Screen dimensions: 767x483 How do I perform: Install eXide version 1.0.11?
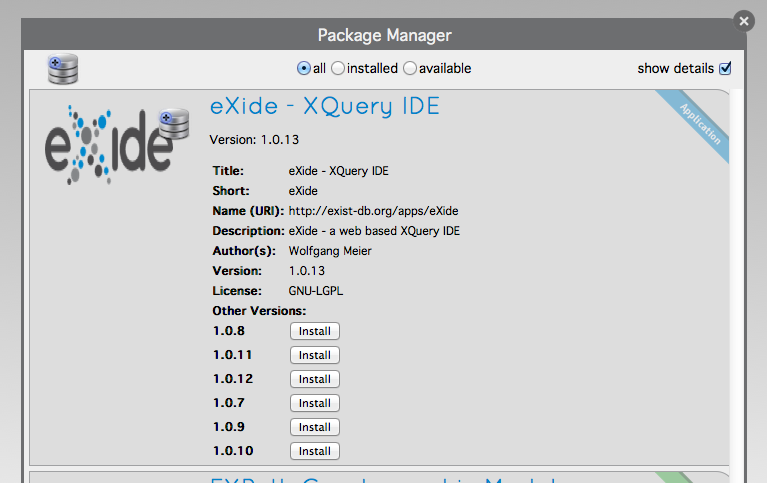314,355
